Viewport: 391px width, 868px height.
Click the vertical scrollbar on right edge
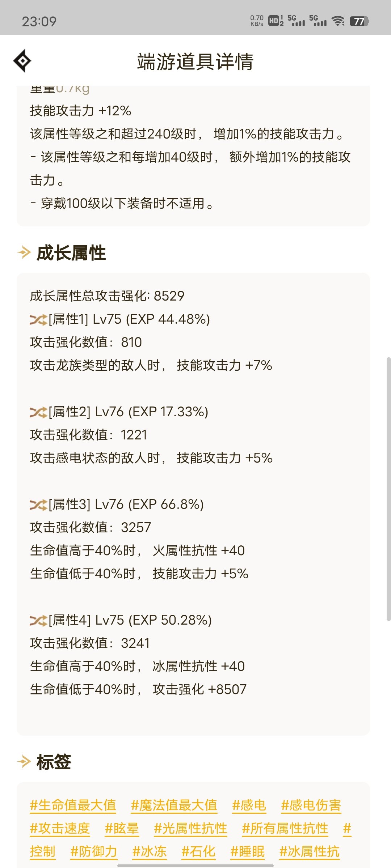388,489
